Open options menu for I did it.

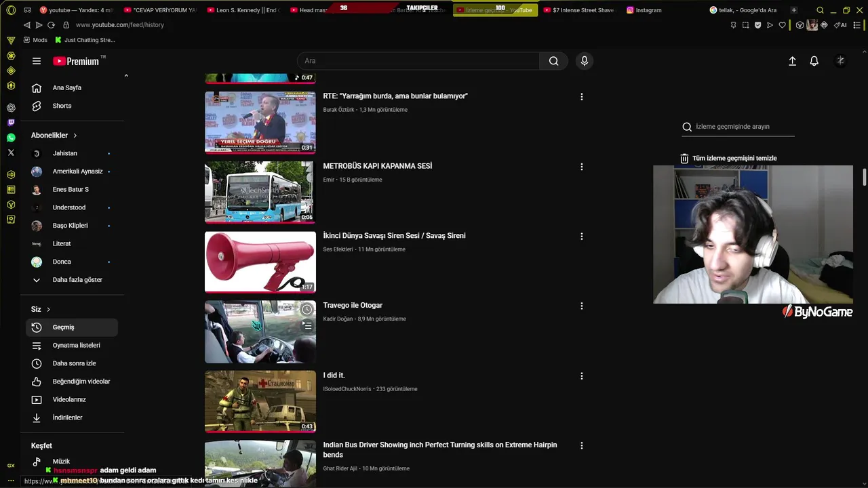pyautogui.click(x=581, y=376)
